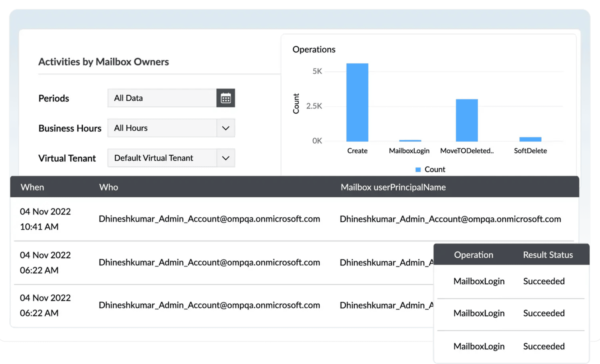600x364 pixels.
Task: Click the Result Status column header
Action: click(x=548, y=255)
